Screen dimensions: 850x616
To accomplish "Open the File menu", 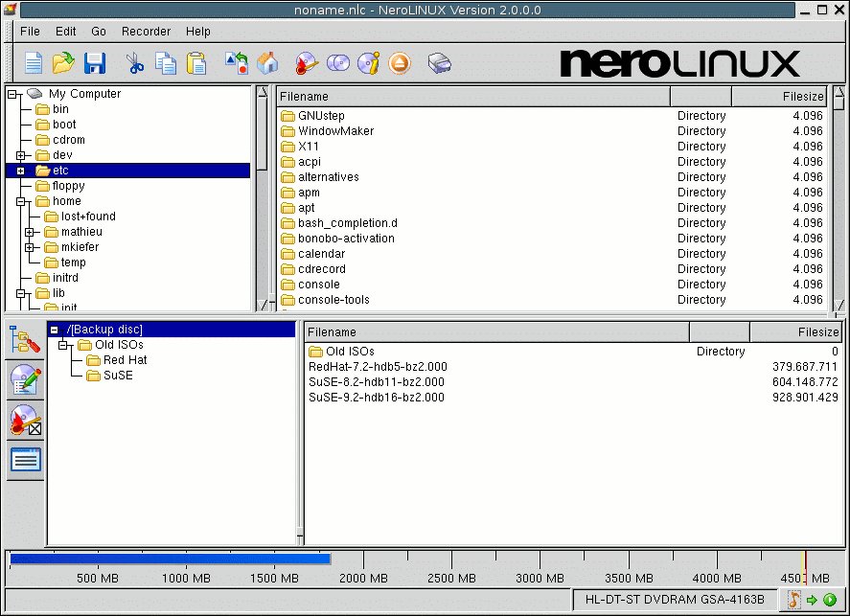I will 30,32.
